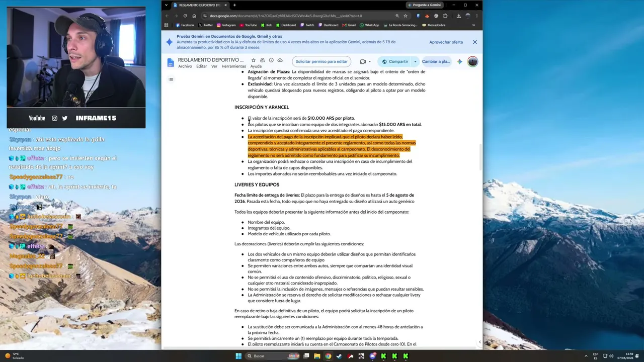Click the star icon beside the document title
The width and height of the screenshot is (644, 362).
pyautogui.click(x=253, y=60)
